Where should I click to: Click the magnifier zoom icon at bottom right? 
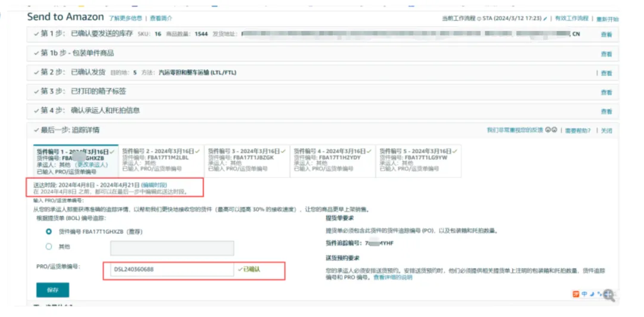point(609,294)
